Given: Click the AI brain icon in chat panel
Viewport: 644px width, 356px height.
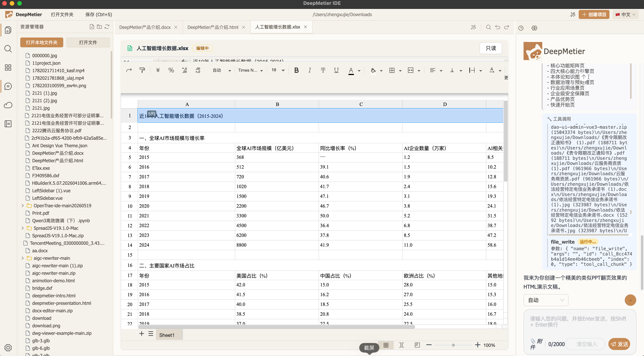Looking at the screenshot, I should tap(534, 28).
